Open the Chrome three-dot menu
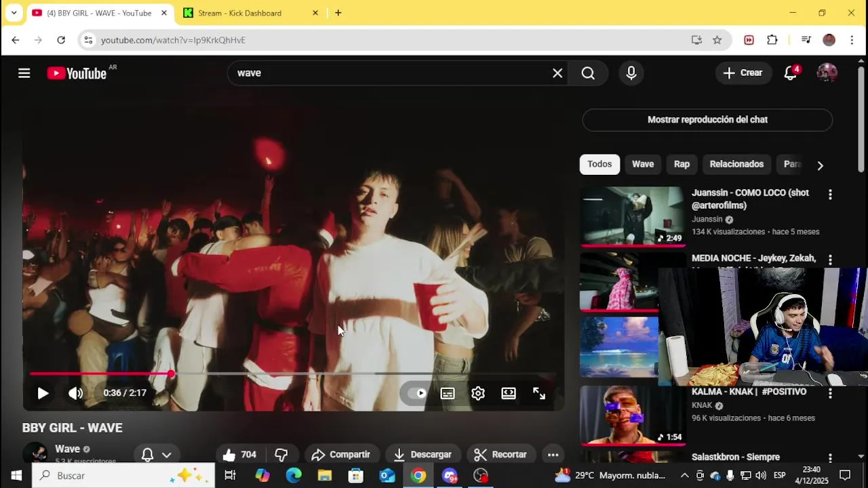The image size is (868, 488). (852, 40)
